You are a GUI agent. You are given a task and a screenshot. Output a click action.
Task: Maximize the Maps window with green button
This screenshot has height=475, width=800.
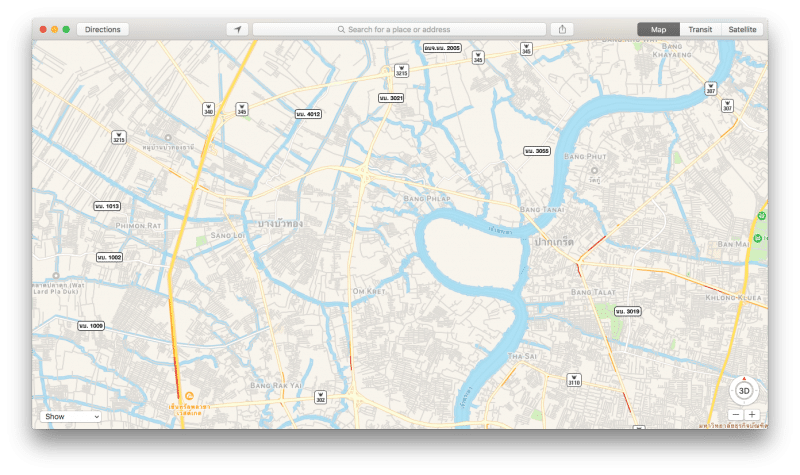[x=66, y=30]
